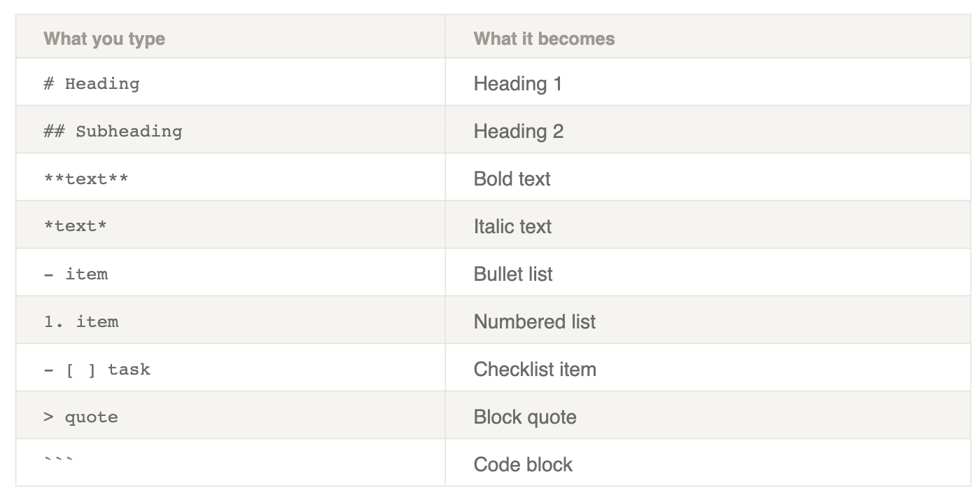Select the "# Heading" syntax cell
Screen dimensions: 980x500
coord(92,84)
